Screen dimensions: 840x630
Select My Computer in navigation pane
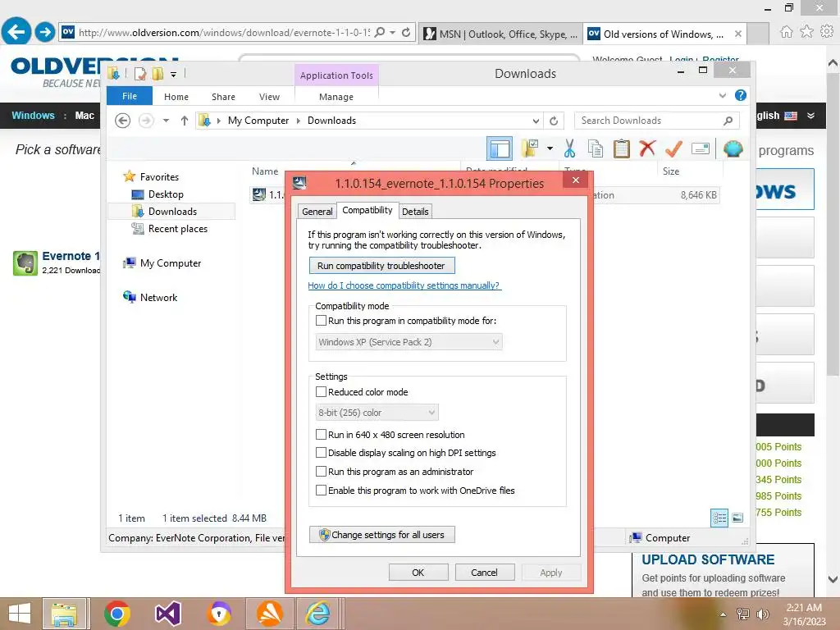click(x=171, y=263)
